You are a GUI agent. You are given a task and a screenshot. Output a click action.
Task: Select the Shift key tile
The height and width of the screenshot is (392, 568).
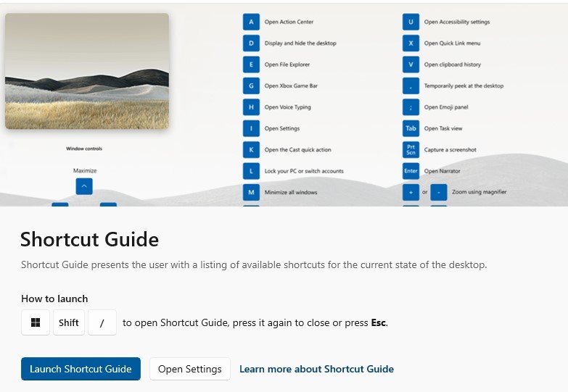coord(69,322)
